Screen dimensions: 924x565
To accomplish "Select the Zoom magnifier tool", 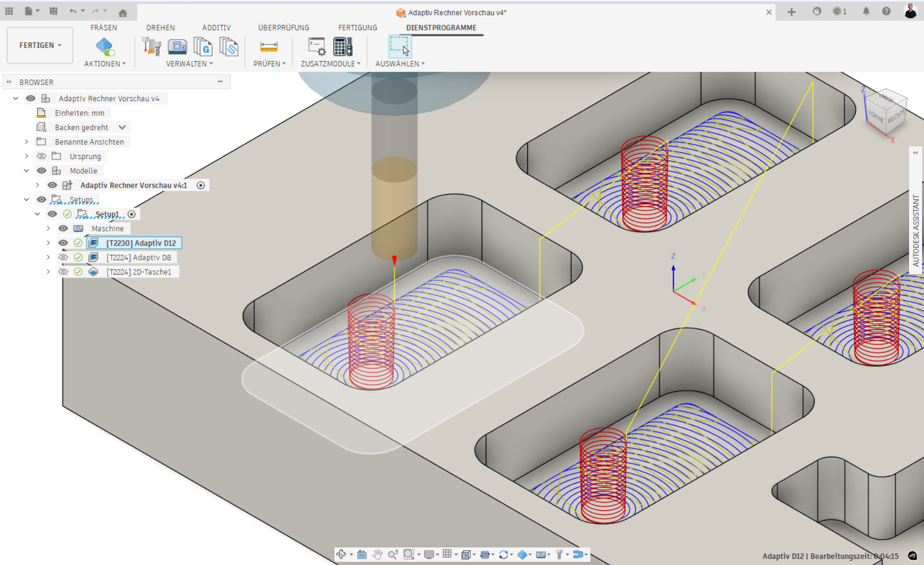I will (393, 554).
